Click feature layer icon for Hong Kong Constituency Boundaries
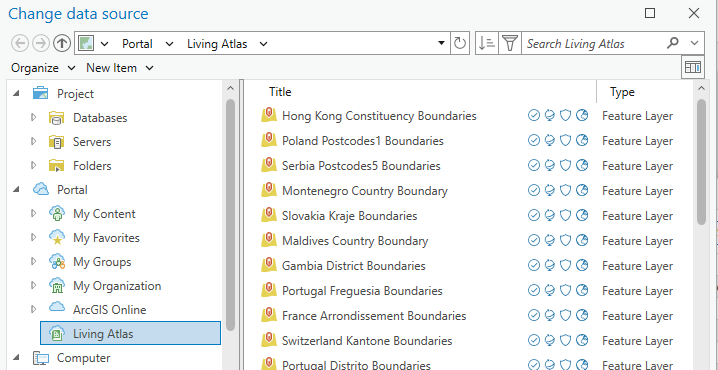Image resolution: width=718 pixels, height=370 pixels. (269, 115)
